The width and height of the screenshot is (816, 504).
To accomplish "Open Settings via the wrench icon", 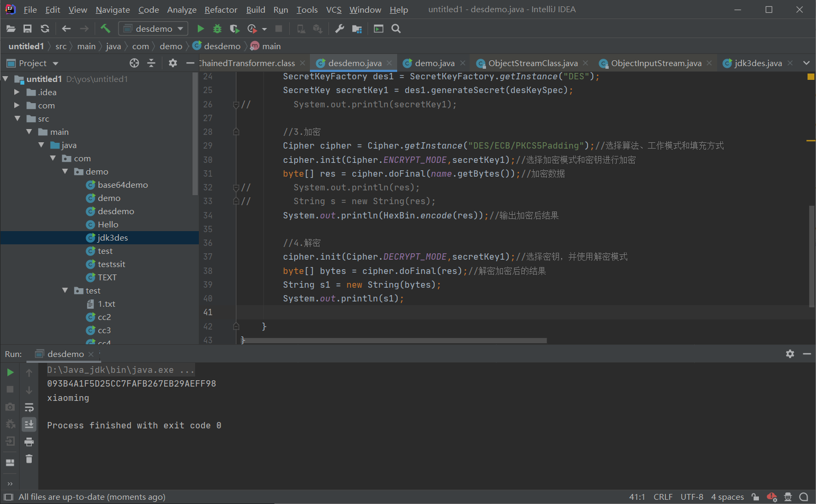I will click(x=340, y=29).
